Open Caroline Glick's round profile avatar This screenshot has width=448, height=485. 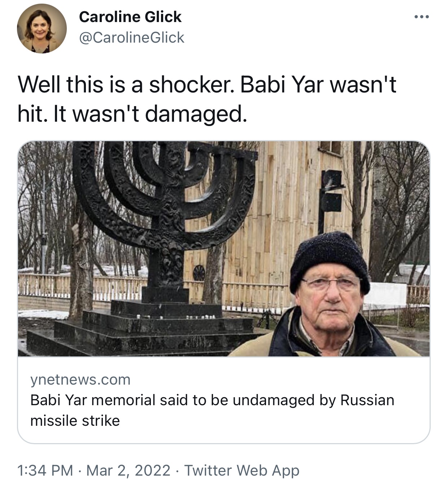point(42,29)
